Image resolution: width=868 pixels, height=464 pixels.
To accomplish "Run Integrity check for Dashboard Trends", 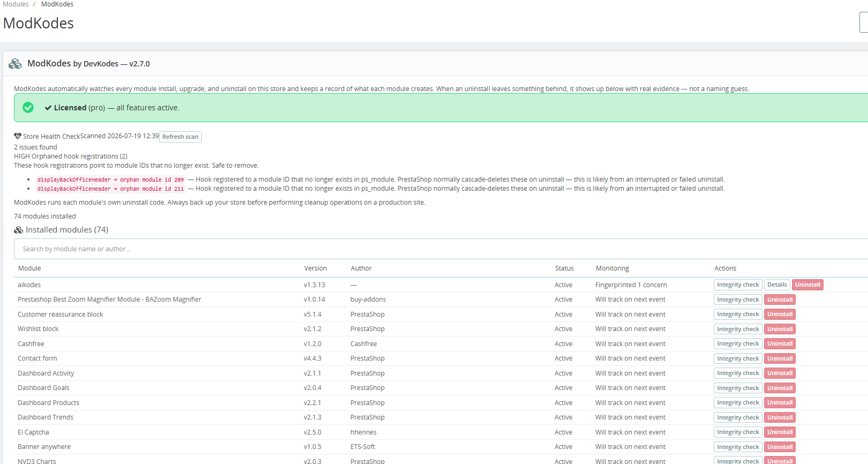I will 738,417.
